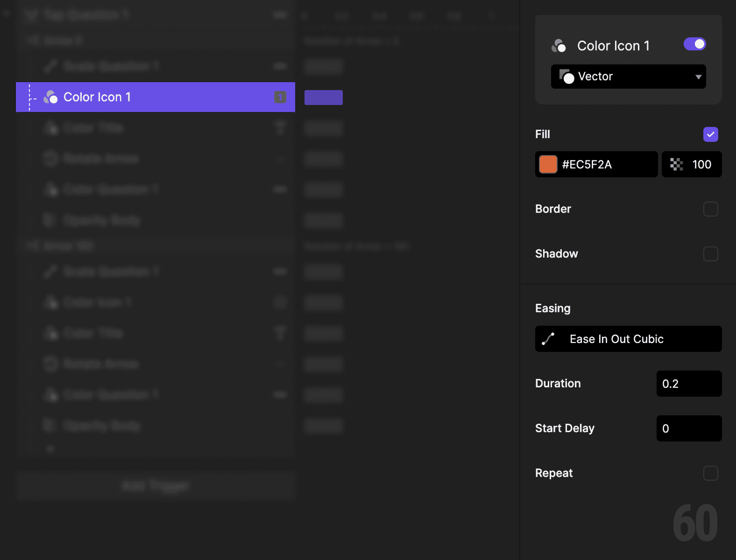The image size is (736, 560).
Task: Click the dashed playhead marker beside Color Icon 1
Action: pos(29,97)
